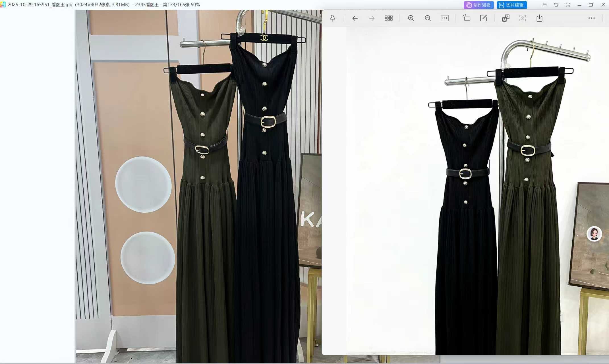Zoom out of the image
This screenshot has height=364, width=609.
[x=428, y=18]
